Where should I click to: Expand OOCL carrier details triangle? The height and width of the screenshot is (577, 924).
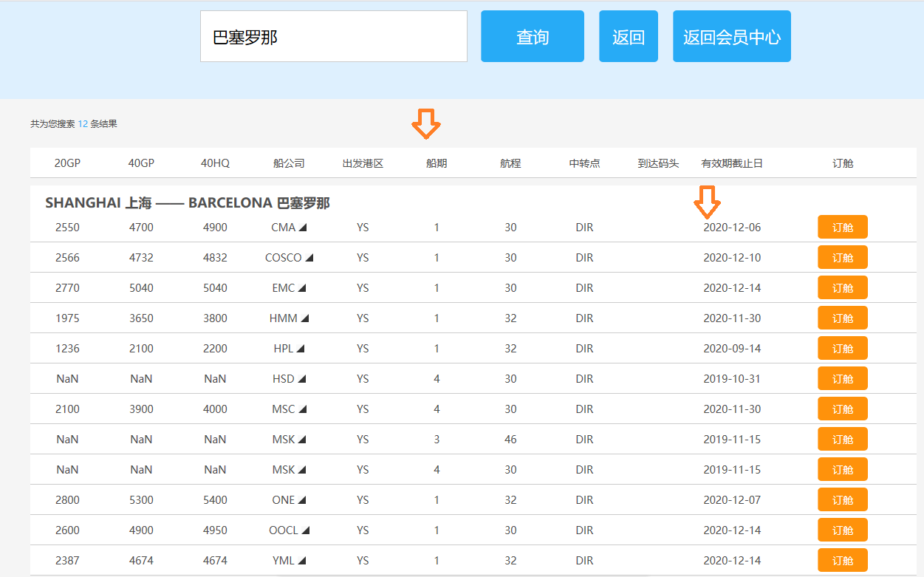(306, 530)
